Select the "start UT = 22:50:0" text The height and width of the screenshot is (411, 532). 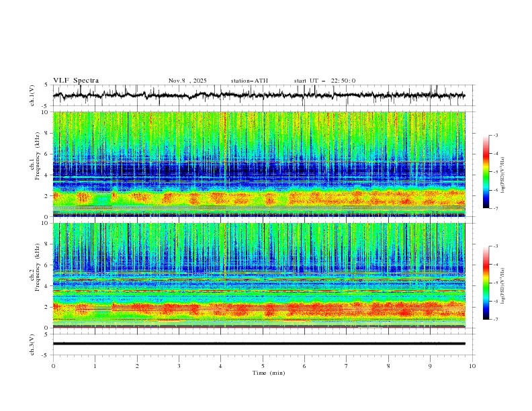324,81
